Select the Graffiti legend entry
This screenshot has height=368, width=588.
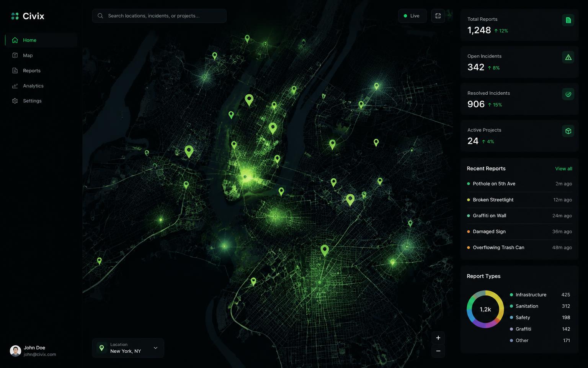click(540, 329)
